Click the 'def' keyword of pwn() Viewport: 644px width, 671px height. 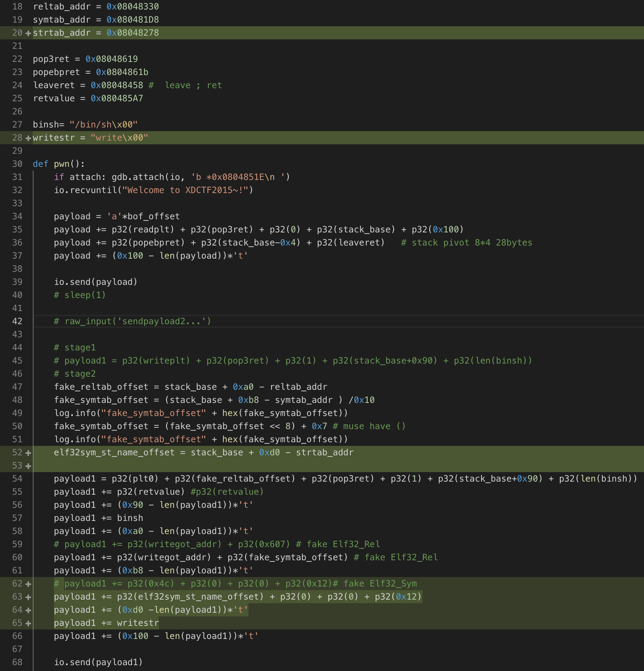(x=40, y=164)
